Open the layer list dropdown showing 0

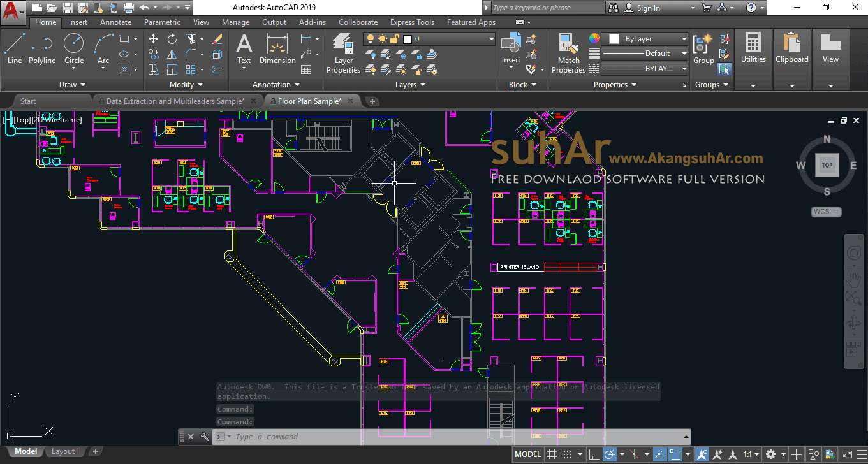click(430, 39)
